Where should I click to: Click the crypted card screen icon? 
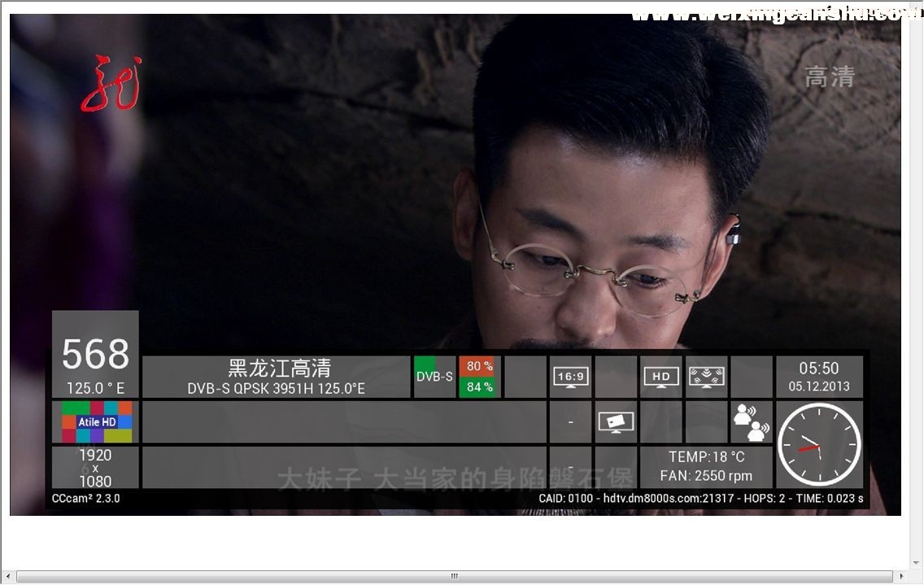coord(616,422)
